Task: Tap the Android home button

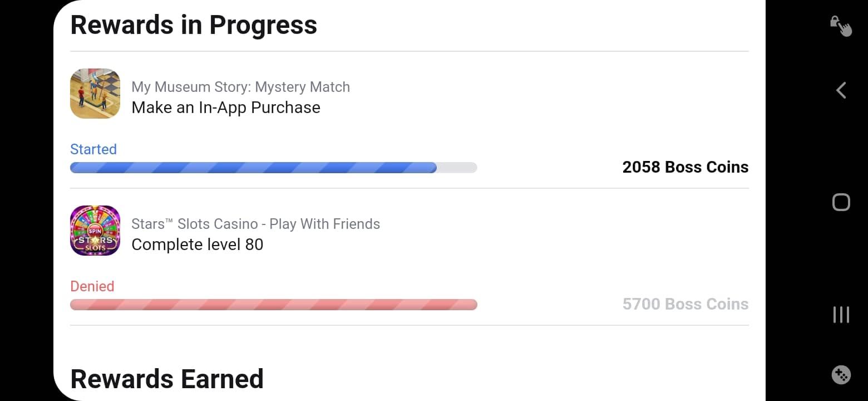Action: (841, 202)
